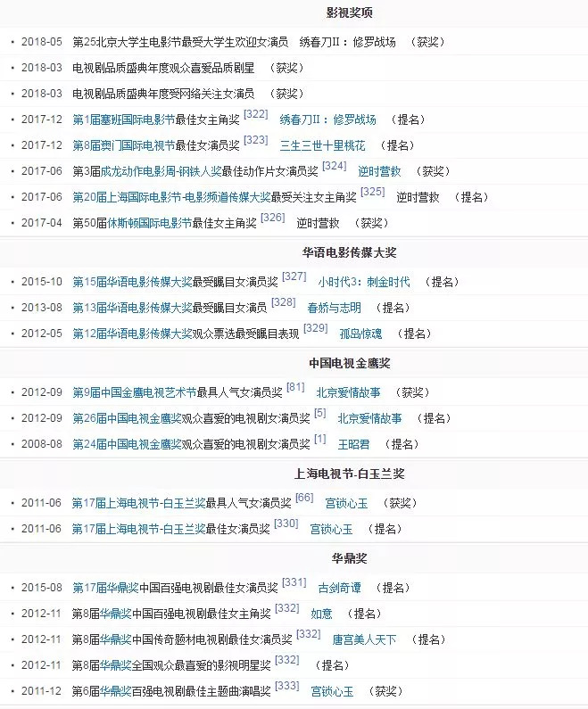Select 上海电视节-白玉兰奖 section heading

[x=349, y=474]
